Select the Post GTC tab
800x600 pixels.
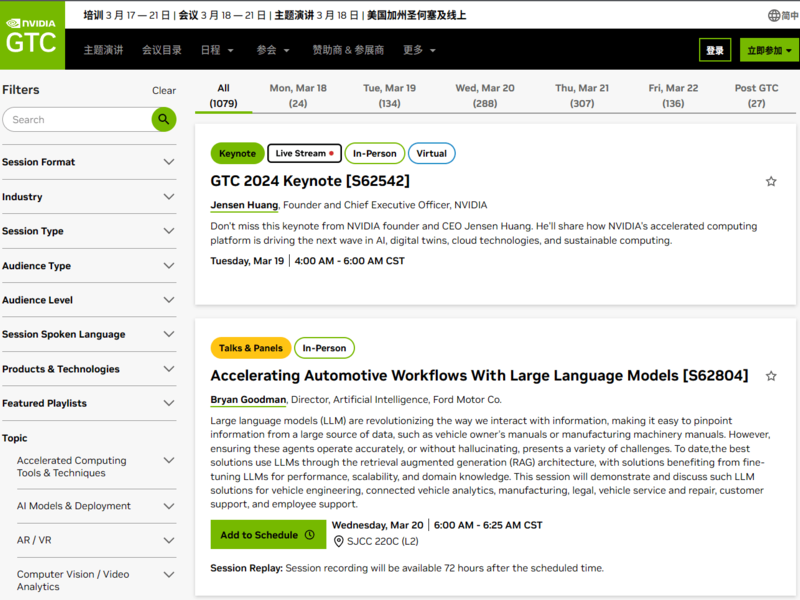(756, 96)
